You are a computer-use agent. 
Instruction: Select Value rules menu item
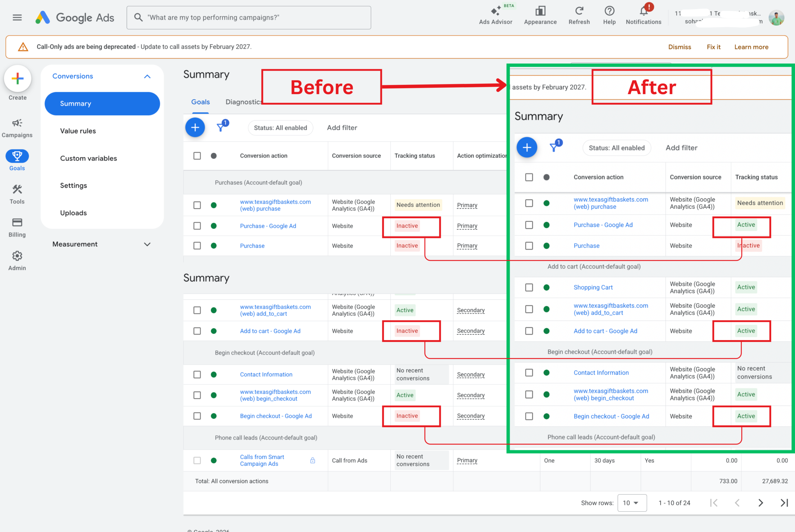(78, 131)
